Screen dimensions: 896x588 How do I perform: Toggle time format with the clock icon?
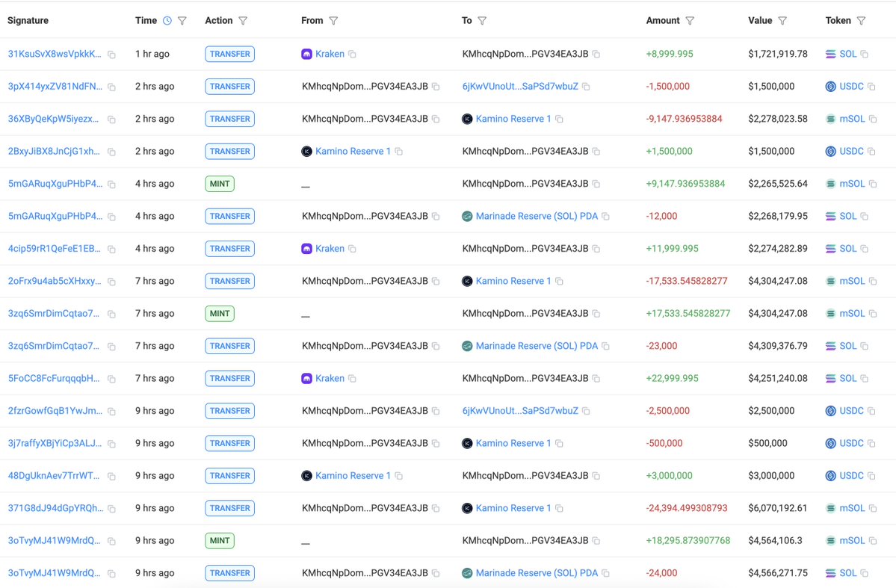pos(167,21)
